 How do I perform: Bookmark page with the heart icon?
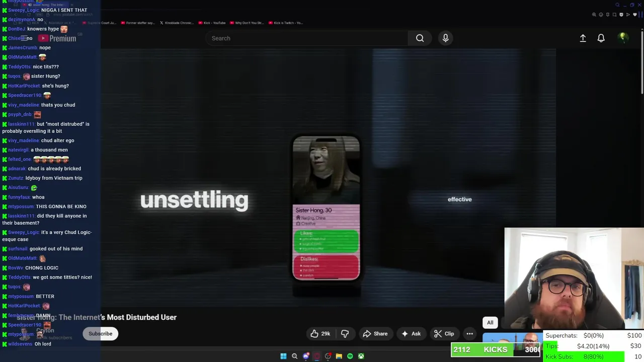(x=634, y=15)
